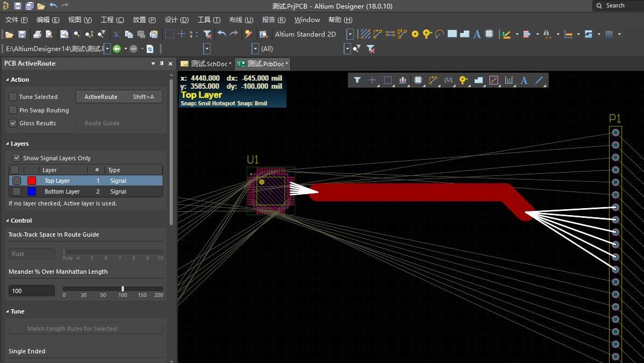
Task: Open the 布线 (U) menu
Action: (241, 20)
